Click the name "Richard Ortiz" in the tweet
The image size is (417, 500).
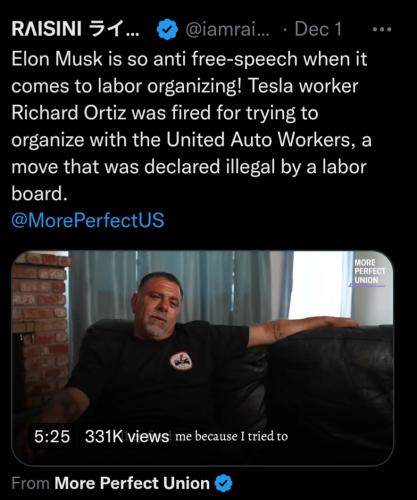tap(69, 113)
